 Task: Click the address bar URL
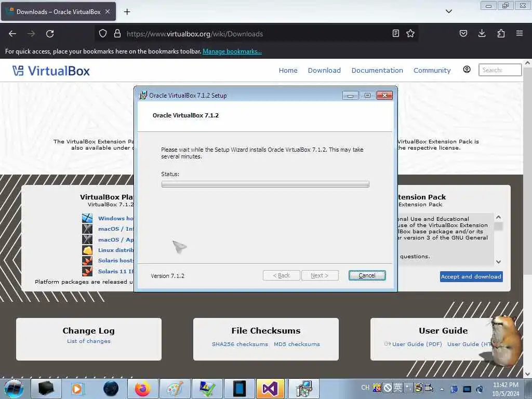[195, 34]
